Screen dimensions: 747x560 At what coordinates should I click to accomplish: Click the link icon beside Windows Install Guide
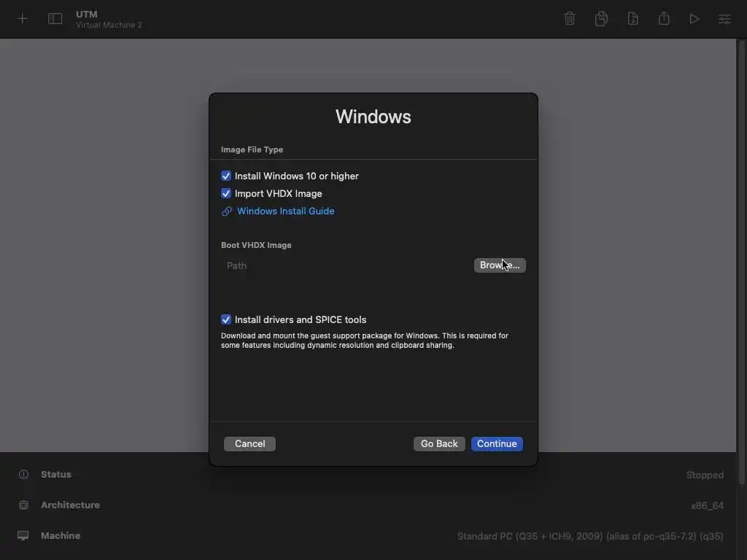(227, 211)
